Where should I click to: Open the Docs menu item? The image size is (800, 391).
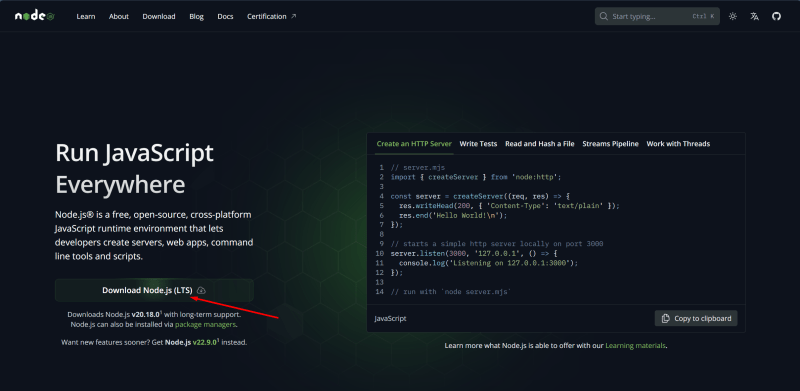coord(226,16)
